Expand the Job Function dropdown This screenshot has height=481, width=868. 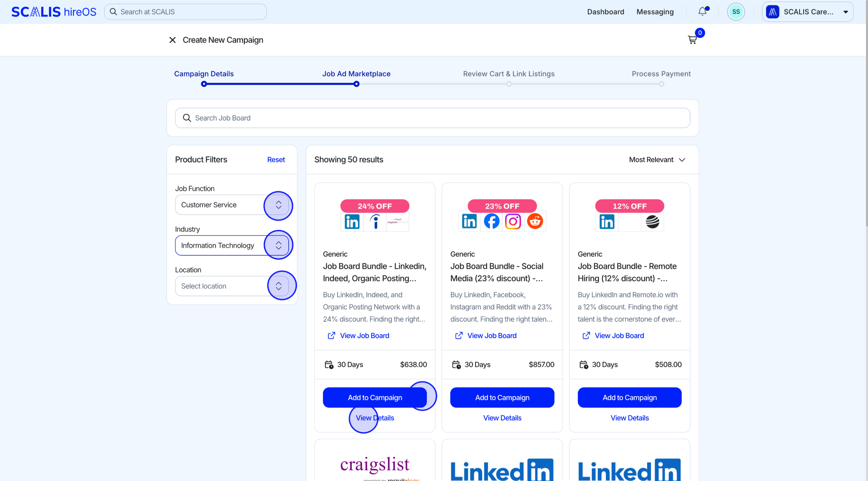[x=232, y=205]
